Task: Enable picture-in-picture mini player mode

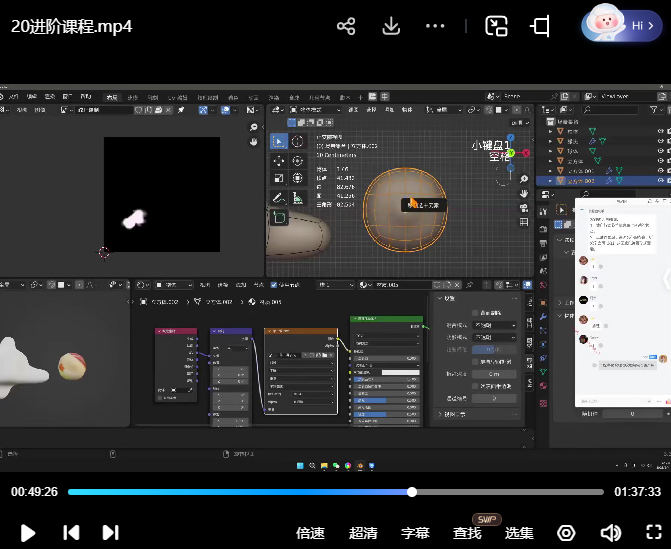Action: 496,26
